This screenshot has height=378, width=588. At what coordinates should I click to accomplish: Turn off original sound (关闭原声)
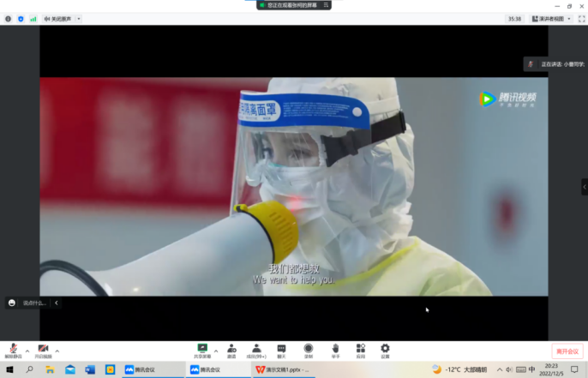click(57, 19)
